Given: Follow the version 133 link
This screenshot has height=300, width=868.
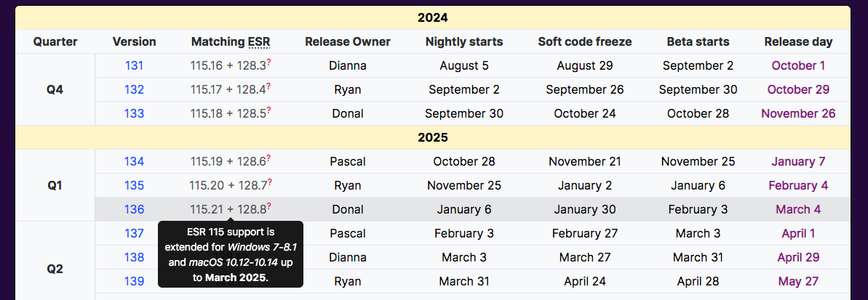Looking at the screenshot, I should click(x=134, y=113).
